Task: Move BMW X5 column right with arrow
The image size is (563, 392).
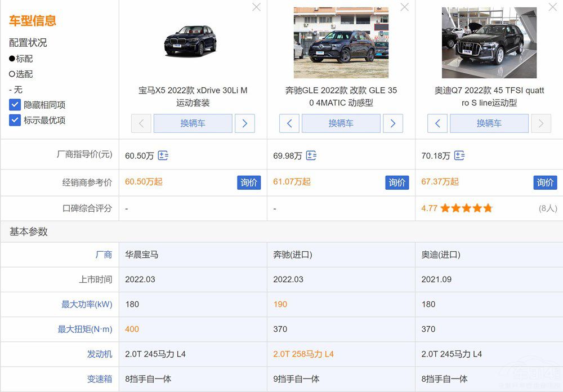Action: point(244,123)
